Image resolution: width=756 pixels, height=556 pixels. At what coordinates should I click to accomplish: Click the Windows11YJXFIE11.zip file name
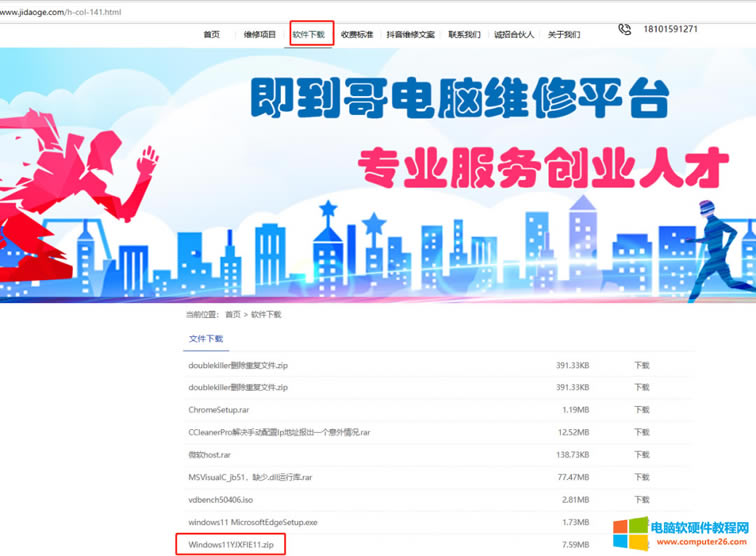tap(231, 545)
